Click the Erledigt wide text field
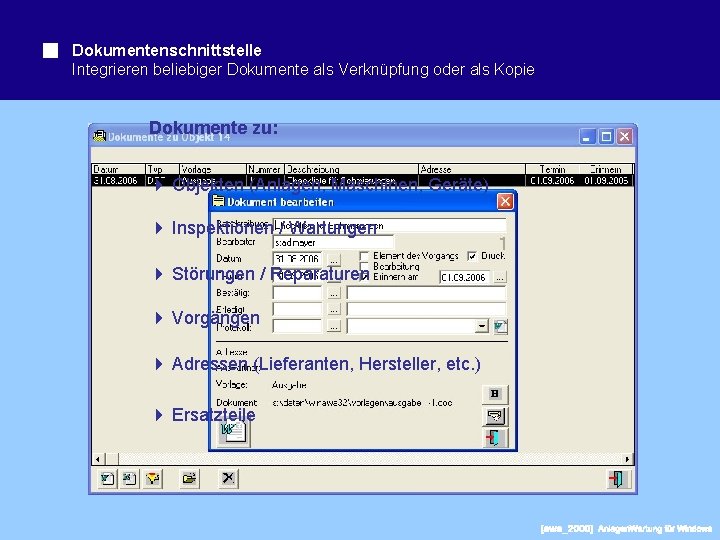 pos(426,309)
